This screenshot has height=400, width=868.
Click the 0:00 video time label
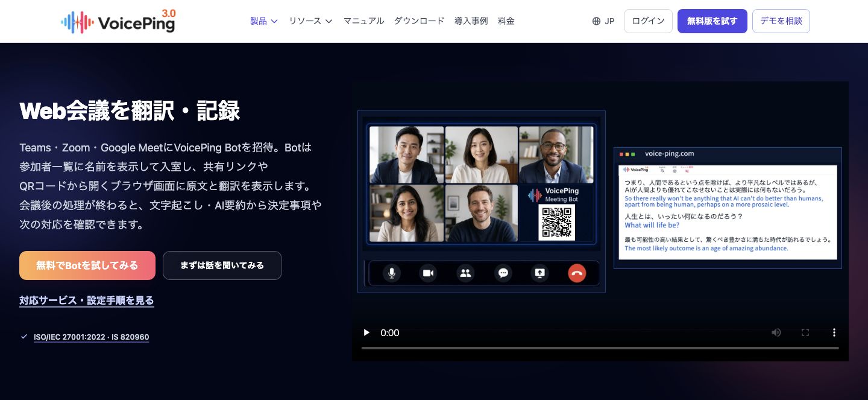point(390,332)
